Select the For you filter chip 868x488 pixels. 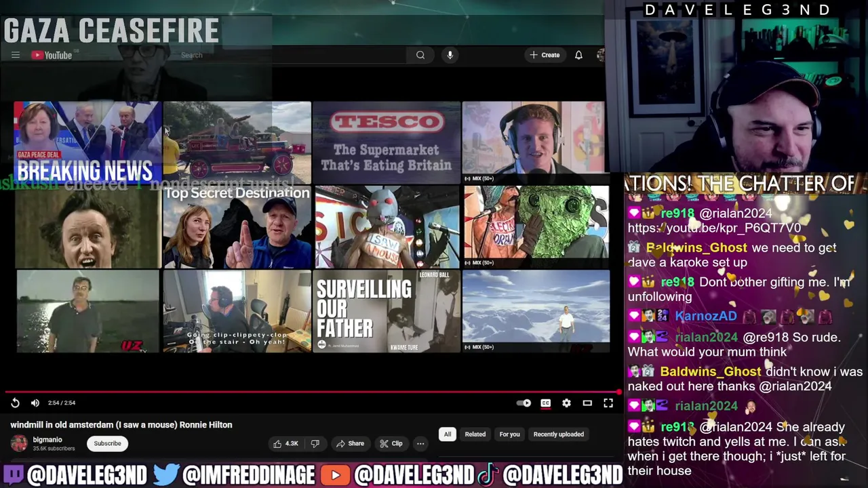[509, 434]
